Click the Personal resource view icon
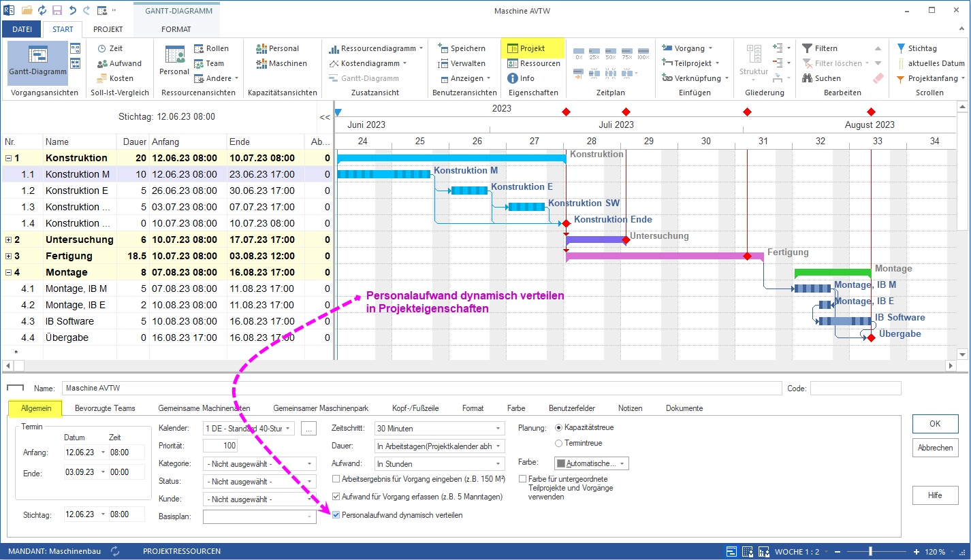This screenshot has height=560, width=971. click(x=175, y=57)
